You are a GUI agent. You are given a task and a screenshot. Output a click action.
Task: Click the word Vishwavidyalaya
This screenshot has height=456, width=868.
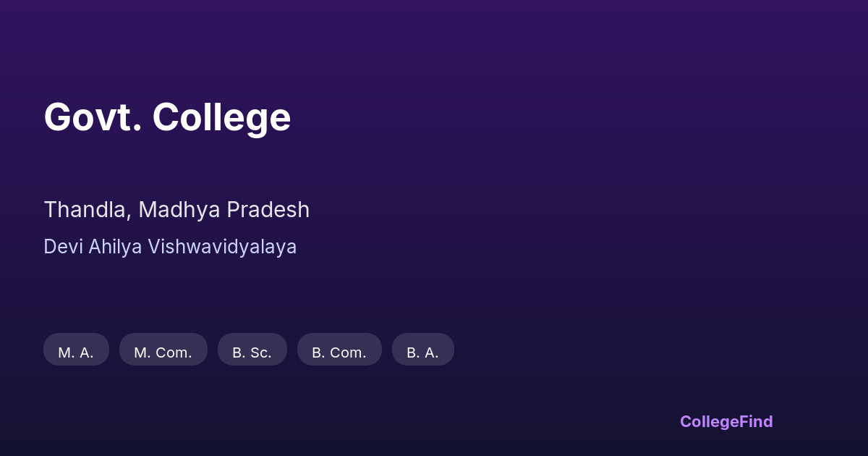coord(222,247)
